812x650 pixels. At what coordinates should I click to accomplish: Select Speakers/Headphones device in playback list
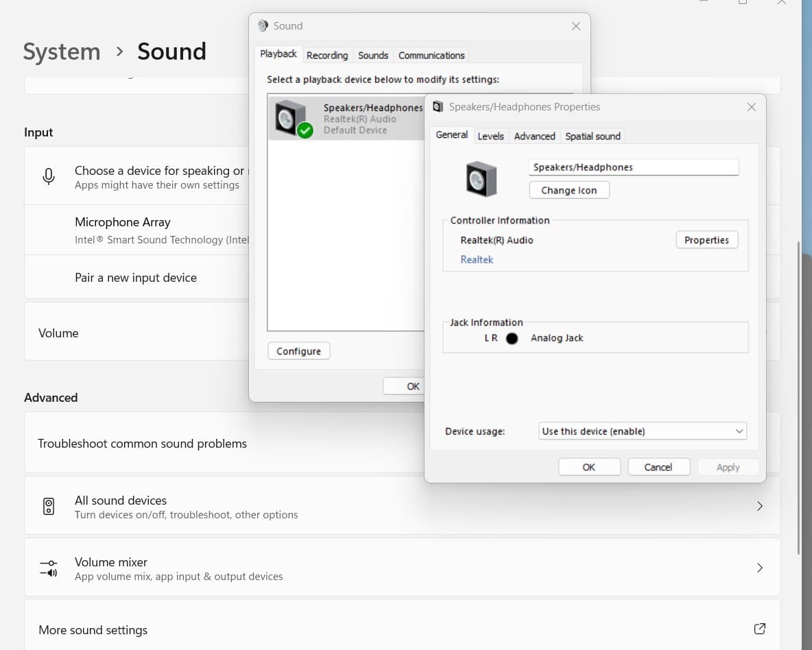[x=346, y=119]
